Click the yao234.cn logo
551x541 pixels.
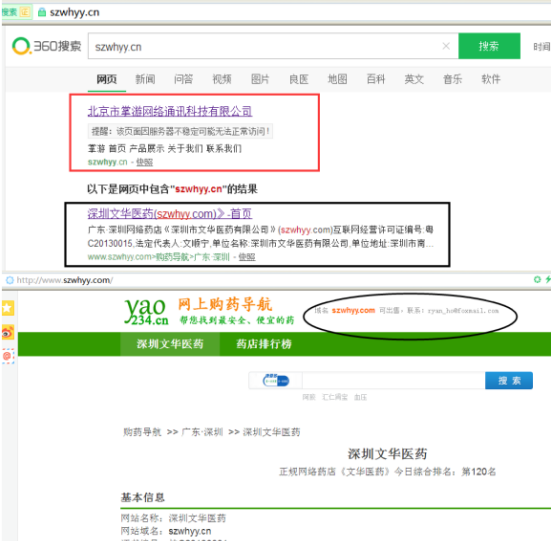(x=146, y=311)
